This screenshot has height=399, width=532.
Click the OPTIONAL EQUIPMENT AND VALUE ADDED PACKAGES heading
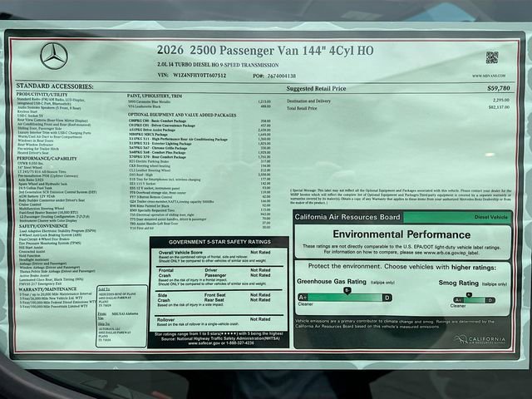pyautogui.click(x=182, y=115)
